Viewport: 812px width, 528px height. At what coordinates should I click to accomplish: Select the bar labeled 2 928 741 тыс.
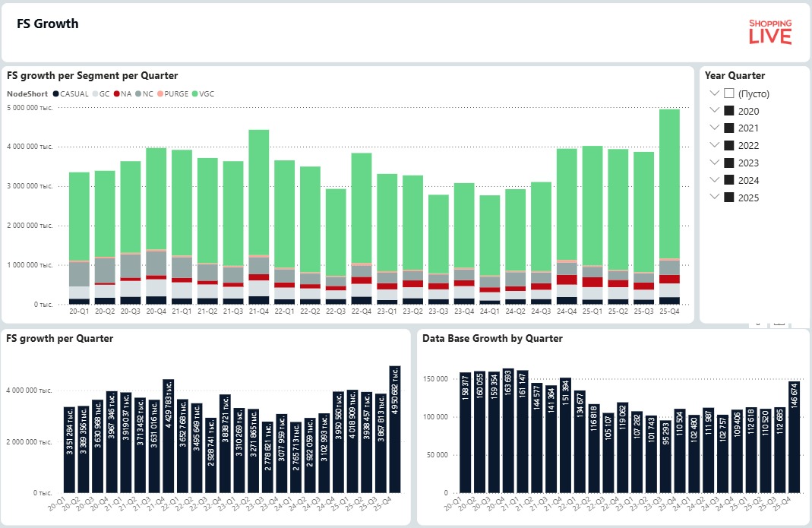tap(210, 456)
